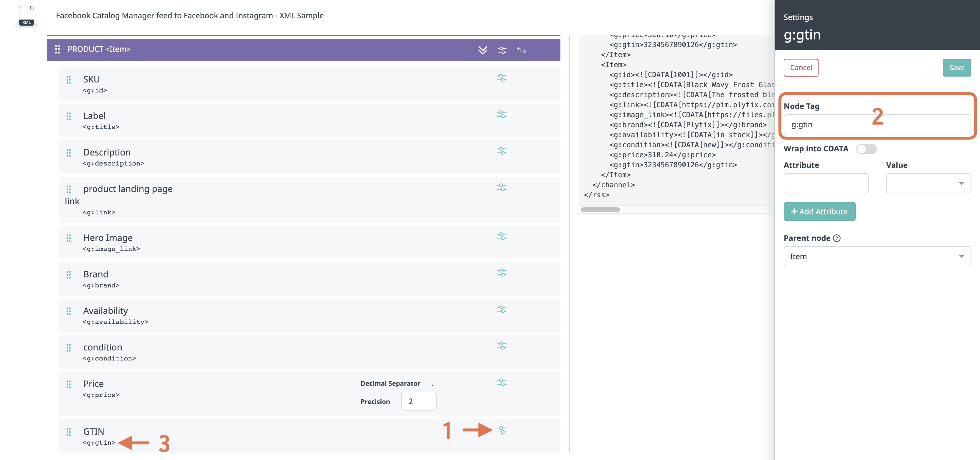This screenshot has height=460, width=980.
Task: Open settings for Availability row
Action: [x=501, y=309]
